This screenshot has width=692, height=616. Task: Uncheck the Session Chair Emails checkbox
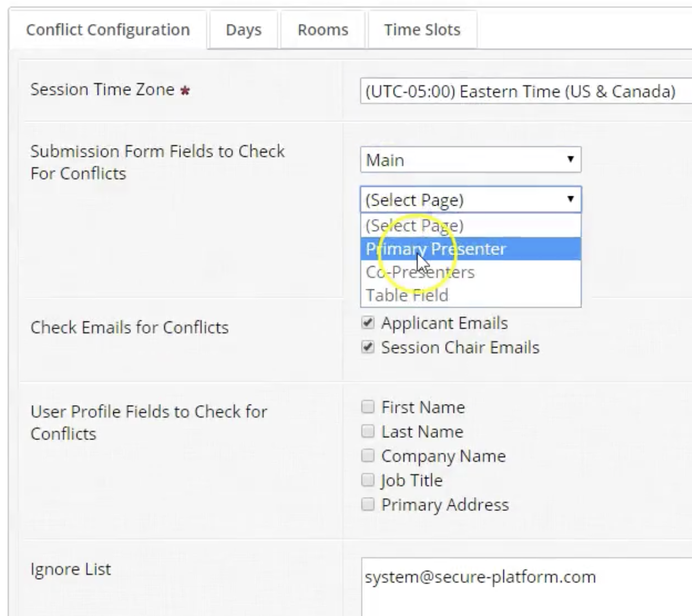368,347
